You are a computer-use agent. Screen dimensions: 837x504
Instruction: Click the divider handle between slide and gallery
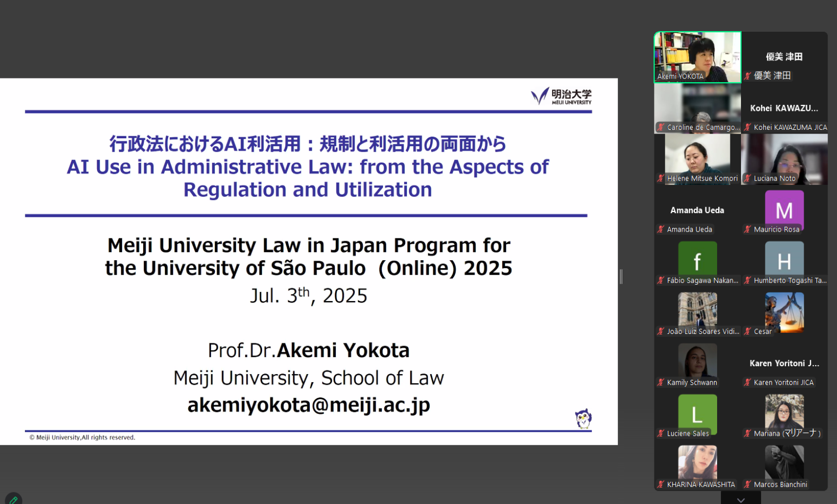coord(621,277)
